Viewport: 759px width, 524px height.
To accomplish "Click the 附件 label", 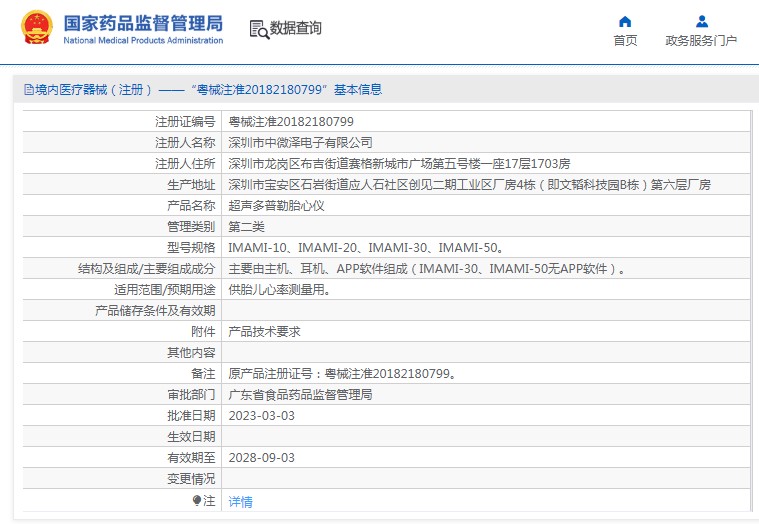I will tap(203, 331).
